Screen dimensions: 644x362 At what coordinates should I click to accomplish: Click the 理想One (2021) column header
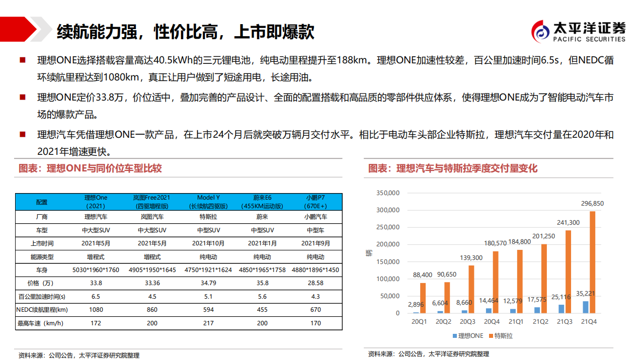(x=96, y=202)
